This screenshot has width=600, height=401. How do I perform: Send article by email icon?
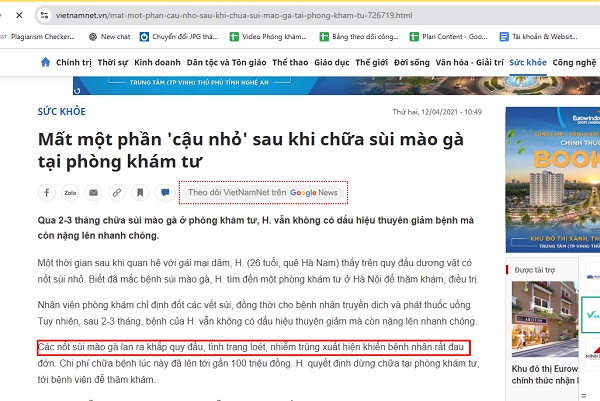click(93, 192)
